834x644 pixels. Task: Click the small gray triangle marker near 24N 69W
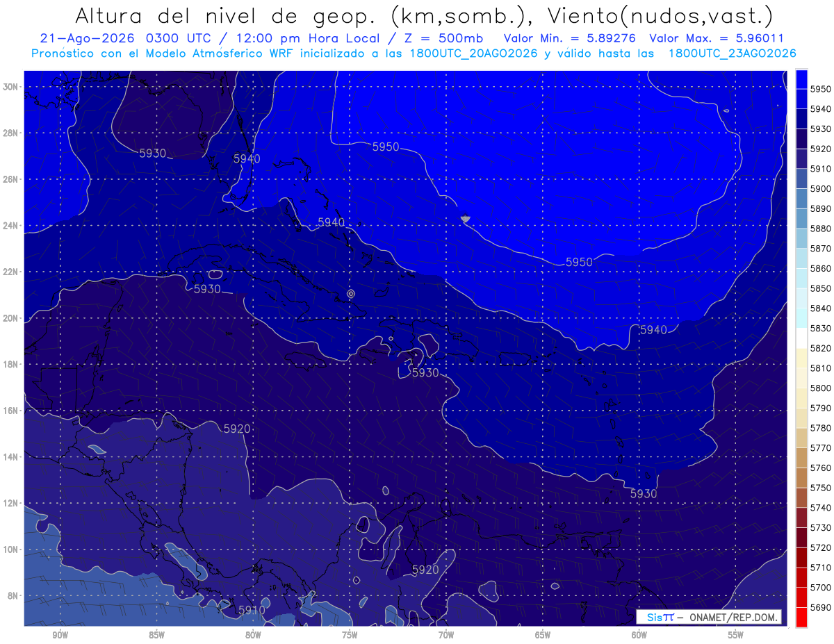[x=466, y=219]
